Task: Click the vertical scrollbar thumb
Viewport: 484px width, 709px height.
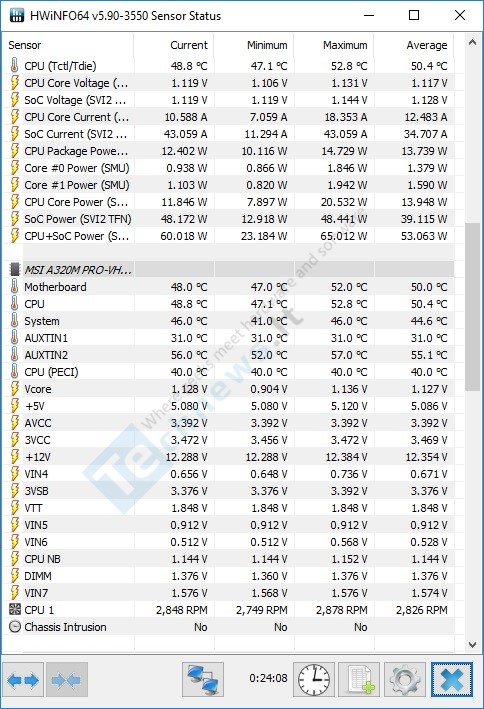Action: [472, 307]
